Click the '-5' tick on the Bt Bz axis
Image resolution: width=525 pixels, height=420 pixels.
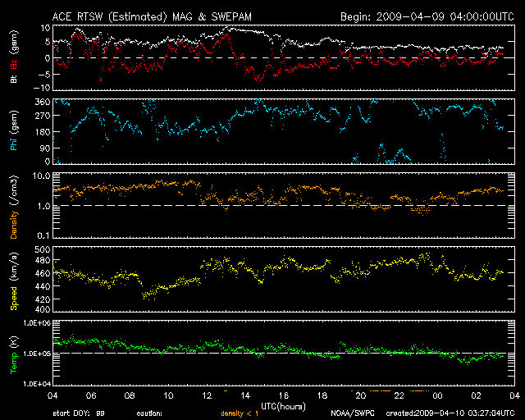coord(43,74)
